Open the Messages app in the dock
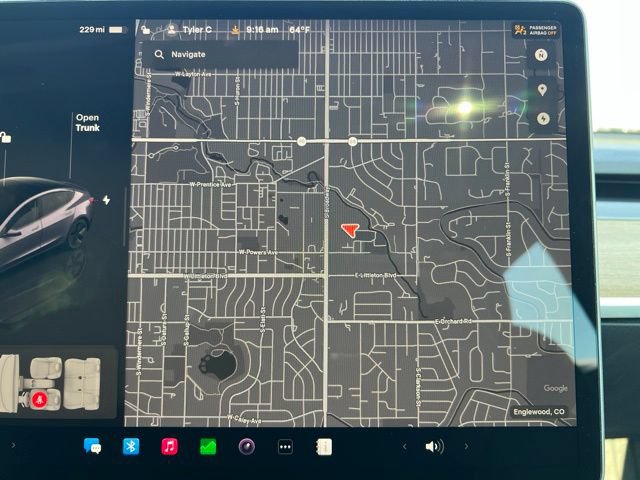Image resolution: width=640 pixels, height=480 pixels. [92, 447]
